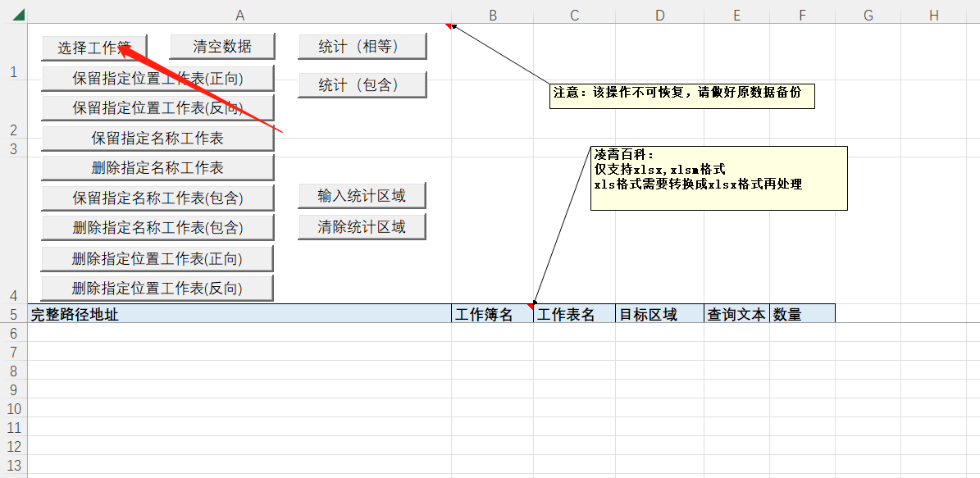Click the 工作表名 header cell

[x=574, y=314]
